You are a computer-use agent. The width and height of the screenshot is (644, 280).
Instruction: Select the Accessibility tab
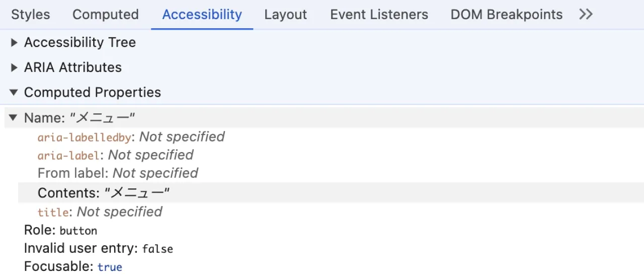click(x=202, y=15)
